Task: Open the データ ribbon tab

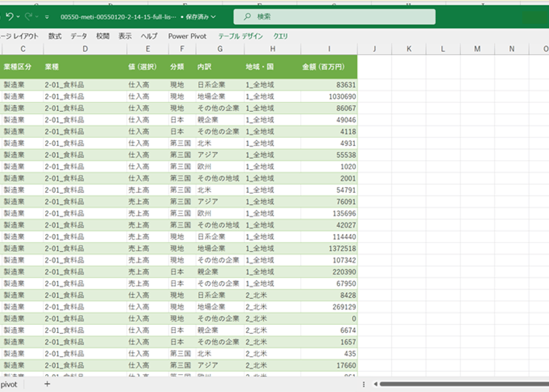Action: point(79,36)
